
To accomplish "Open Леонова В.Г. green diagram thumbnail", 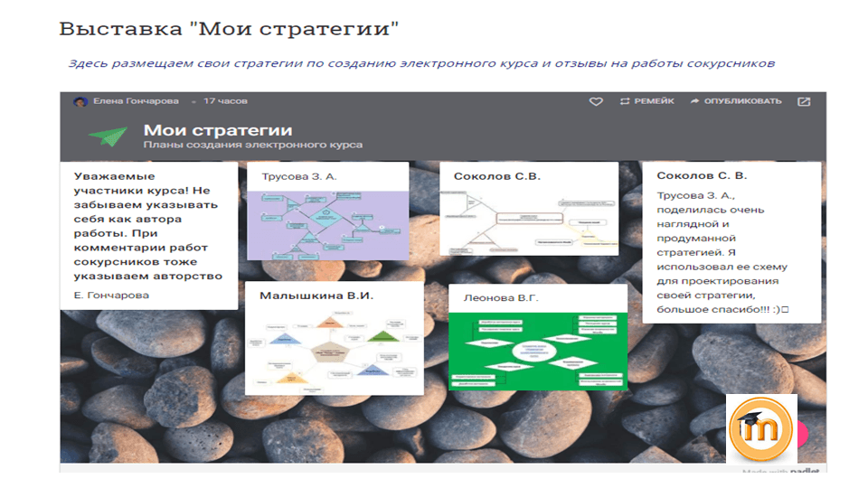I will (x=538, y=352).
